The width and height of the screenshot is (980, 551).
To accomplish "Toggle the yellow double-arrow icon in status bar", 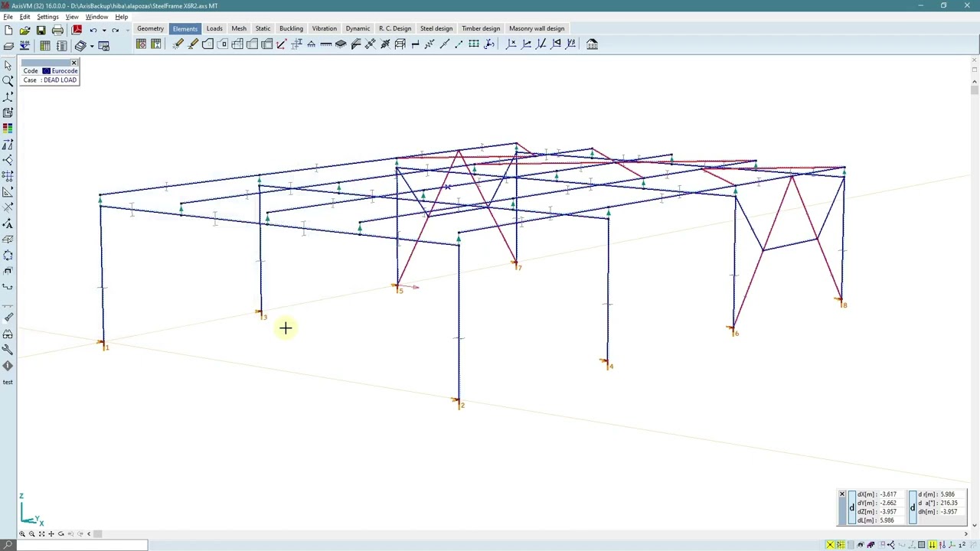I will [x=932, y=545].
